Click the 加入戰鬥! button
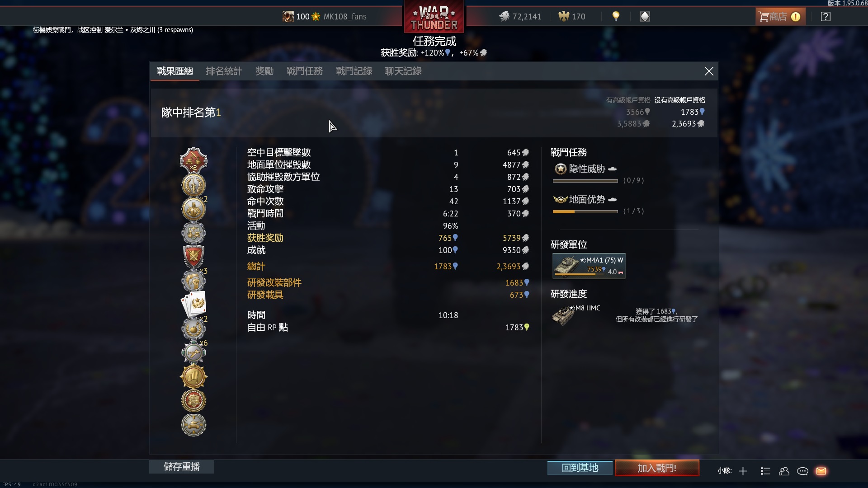The image size is (868, 488). (x=657, y=468)
